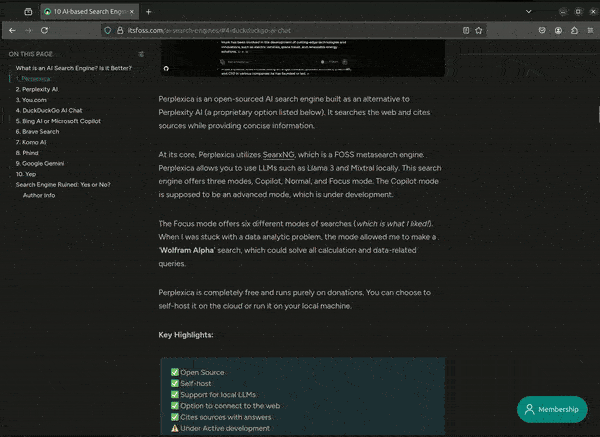Collapse the On This Page contents icon

pos(141,54)
